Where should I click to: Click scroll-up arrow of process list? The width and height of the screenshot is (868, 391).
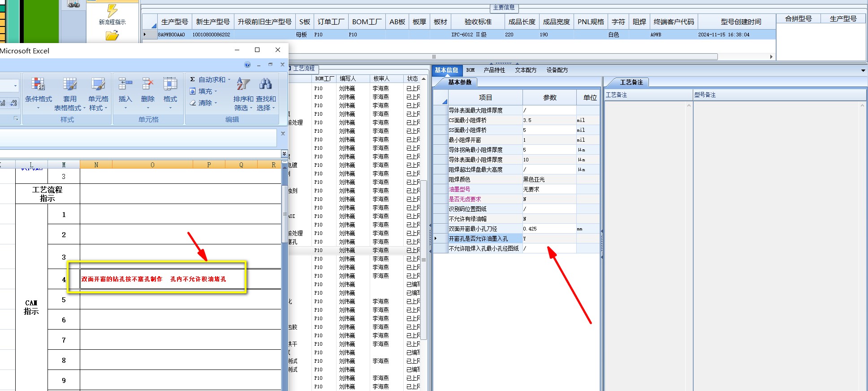coord(423,78)
